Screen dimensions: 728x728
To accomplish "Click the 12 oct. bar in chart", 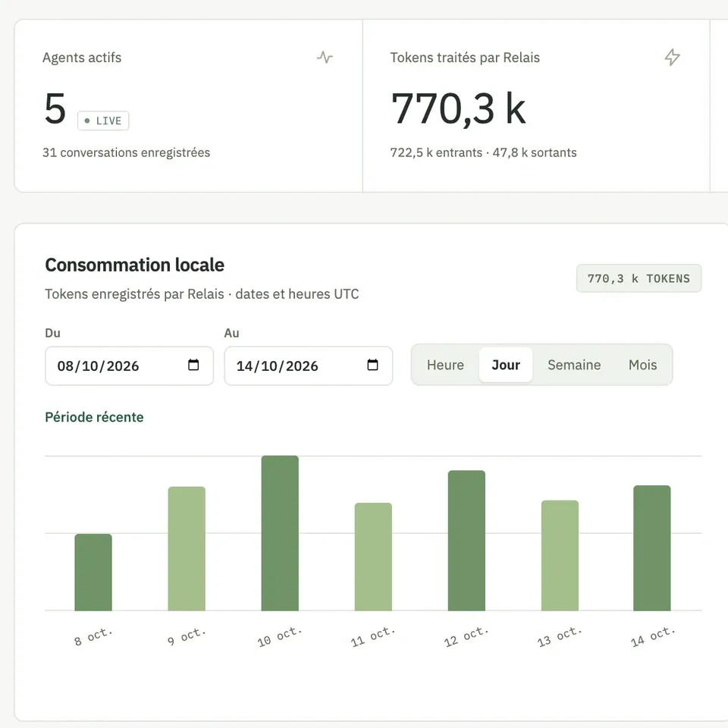I will [466, 541].
